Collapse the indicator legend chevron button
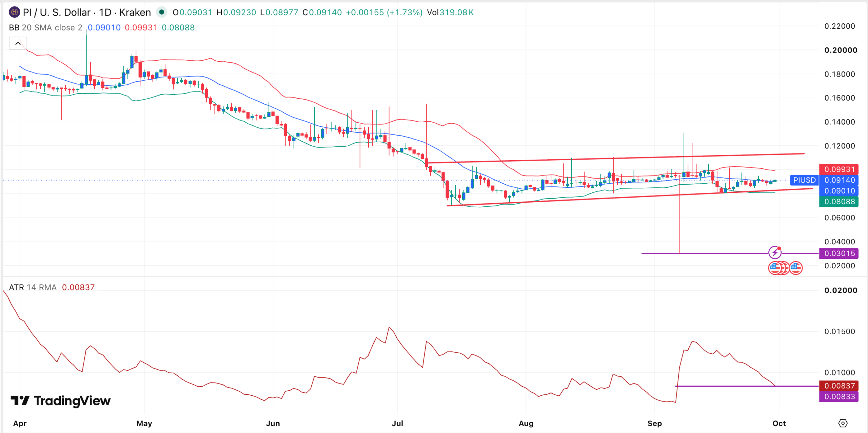Image resolution: width=868 pixels, height=433 pixels. 18,43
